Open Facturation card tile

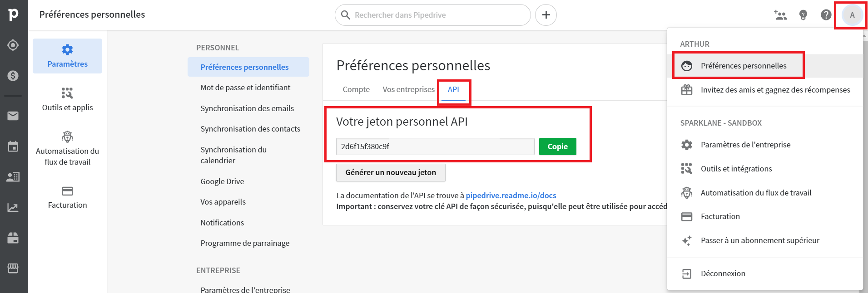67,198
